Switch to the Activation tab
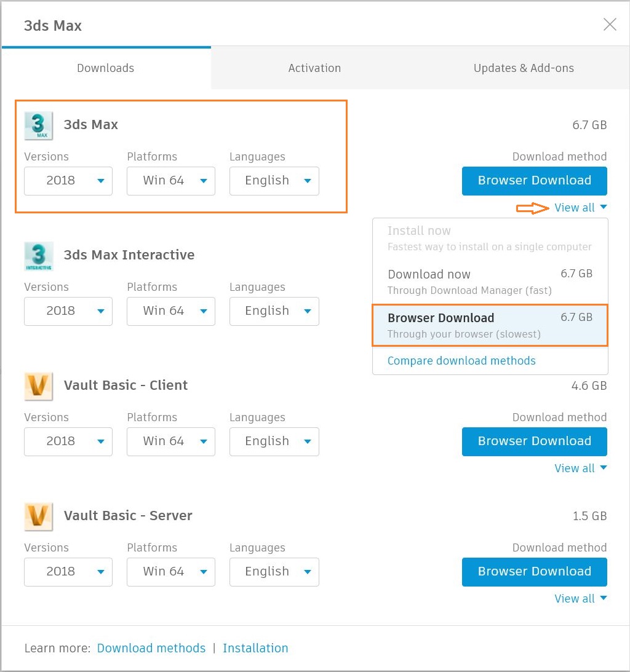 click(x=314, y=68)
